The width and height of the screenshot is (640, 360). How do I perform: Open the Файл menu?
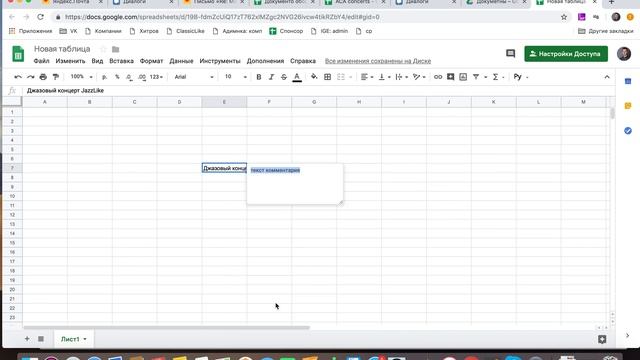pos(41,61)
